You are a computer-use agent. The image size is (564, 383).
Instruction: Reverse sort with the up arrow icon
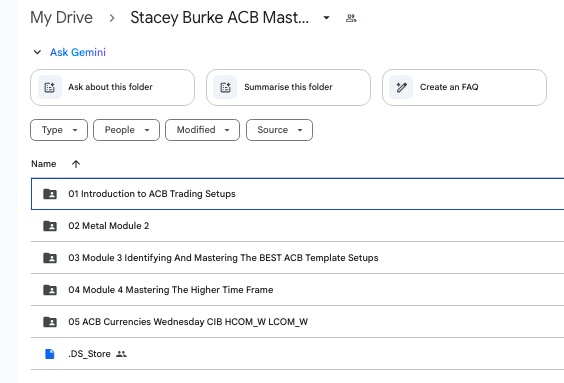[x=76, y=164]
